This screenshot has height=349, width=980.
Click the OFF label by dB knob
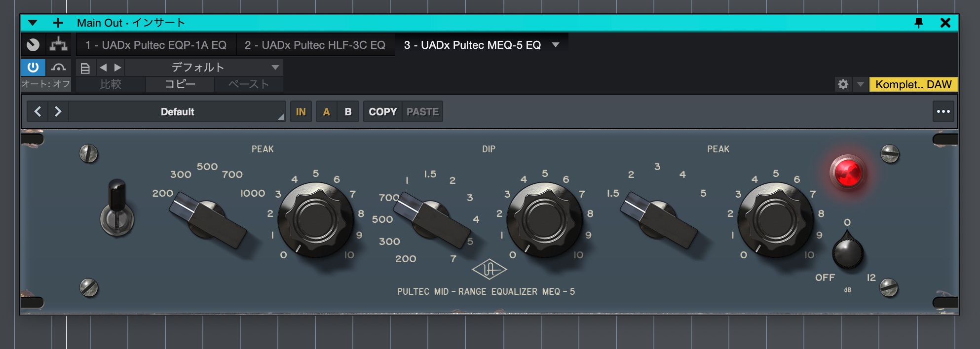[x=825, y=278]
